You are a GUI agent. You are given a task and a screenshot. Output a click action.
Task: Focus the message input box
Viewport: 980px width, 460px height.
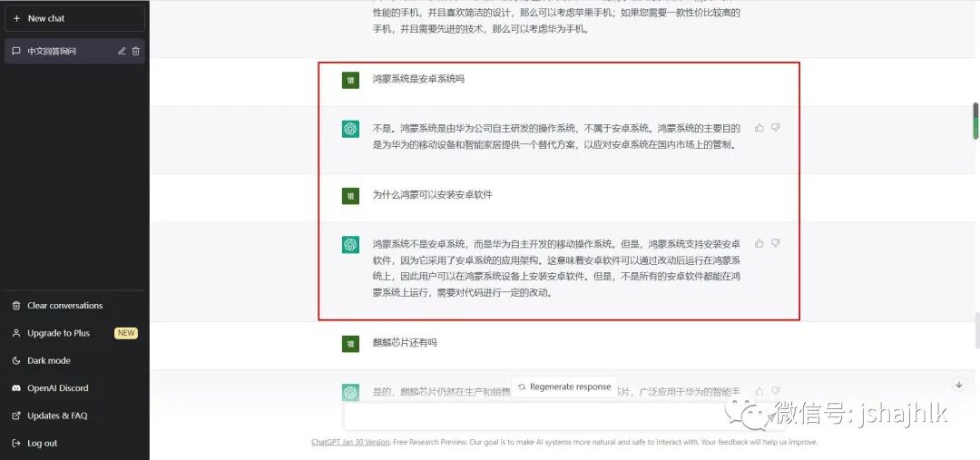click(564, 416)
